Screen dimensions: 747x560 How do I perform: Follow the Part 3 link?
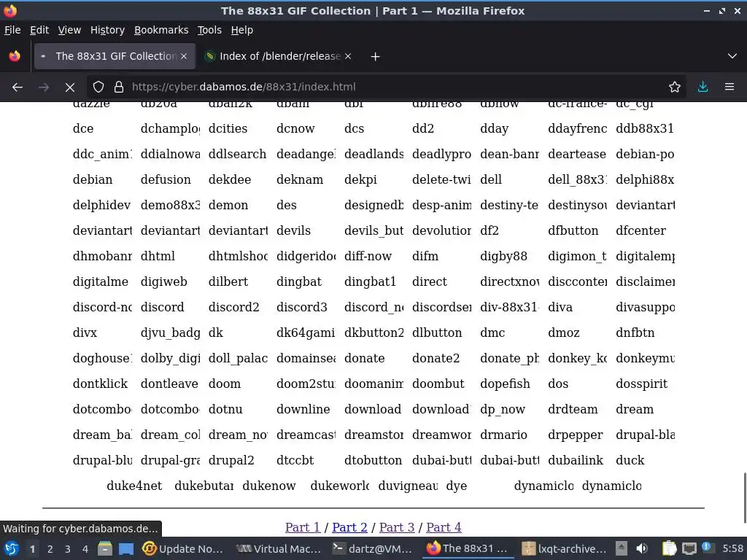tap(397, 527)
